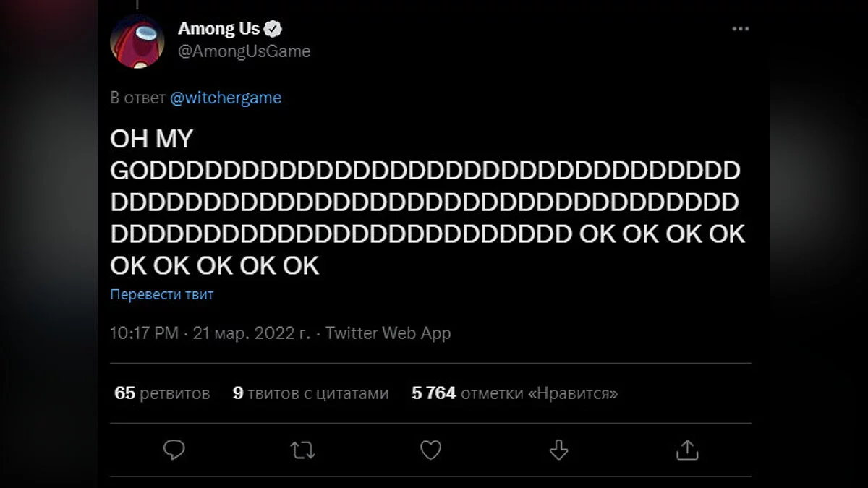The image size is (868, 488).
Task: Click the 'Twitter Web App' source link
Action: [388, 333]
